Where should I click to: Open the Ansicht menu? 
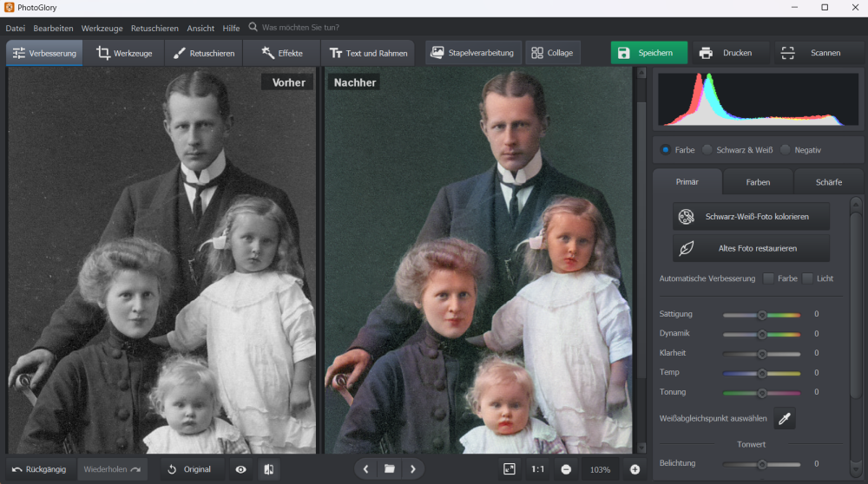[201, 28]
